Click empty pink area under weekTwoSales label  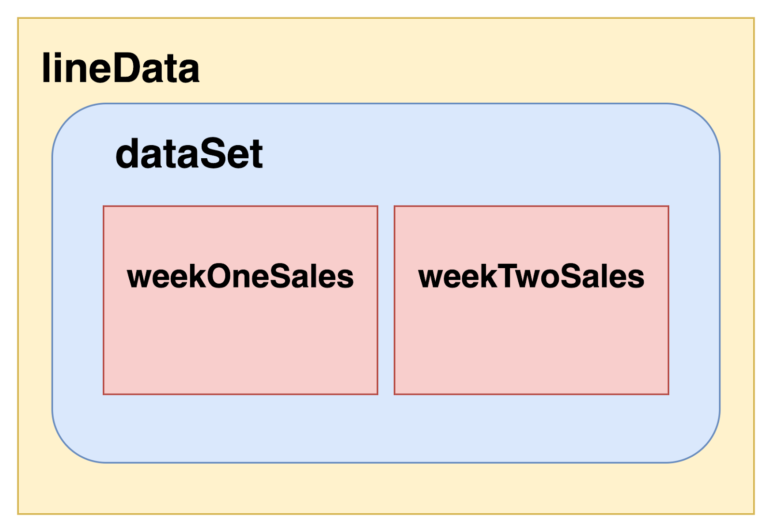tap(531, 342)
